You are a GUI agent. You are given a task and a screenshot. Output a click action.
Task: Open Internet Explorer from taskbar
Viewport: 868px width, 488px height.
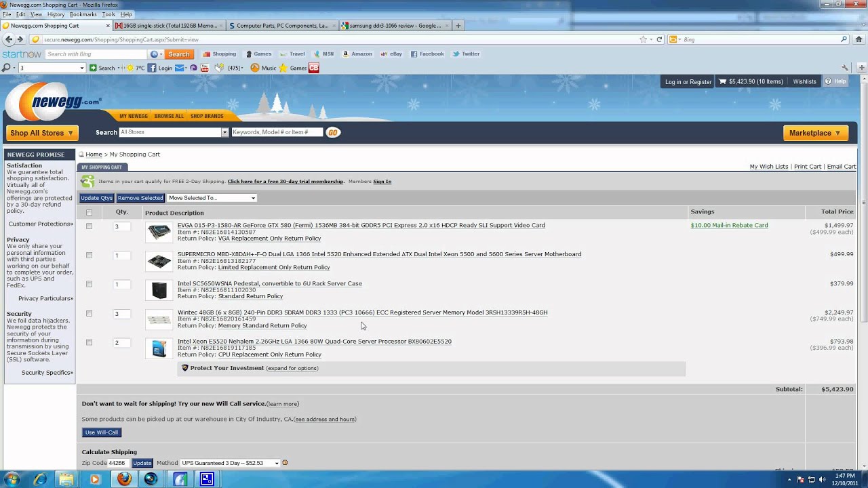pyautogui.click(x=40, y=479)
